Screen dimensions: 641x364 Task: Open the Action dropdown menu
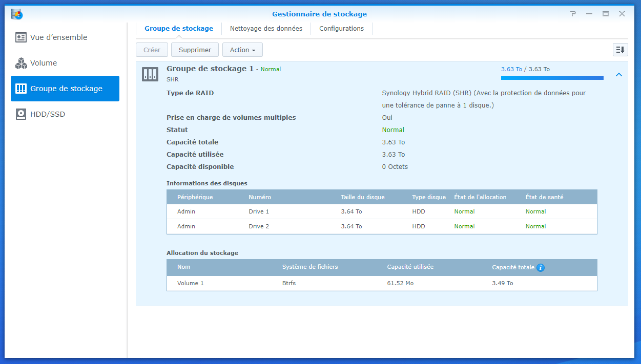pos(242,50)
